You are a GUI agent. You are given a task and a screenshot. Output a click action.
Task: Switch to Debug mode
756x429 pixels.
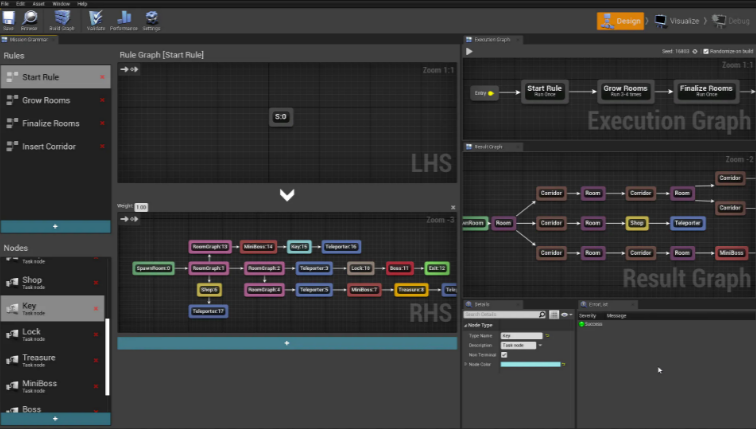click(731, 21)
